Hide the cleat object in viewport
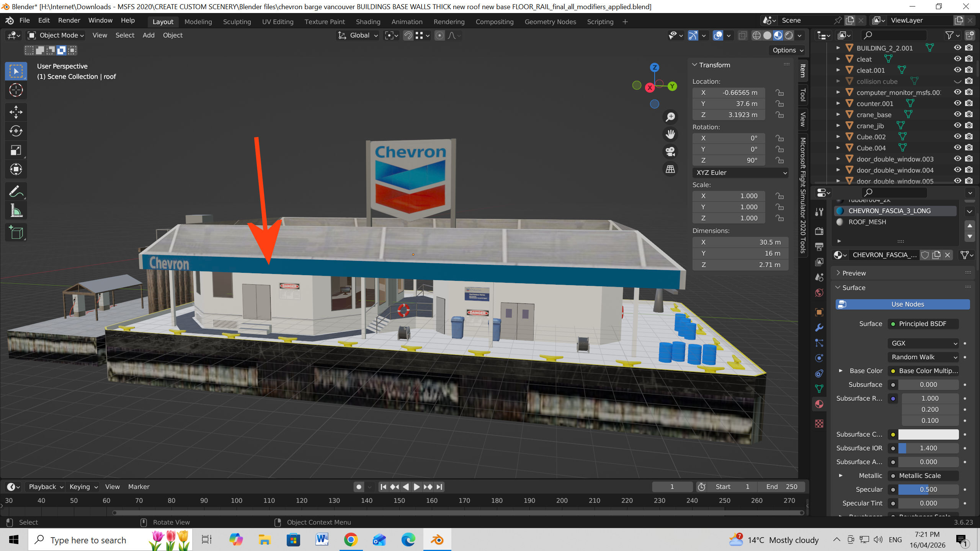 click(957, 59)
